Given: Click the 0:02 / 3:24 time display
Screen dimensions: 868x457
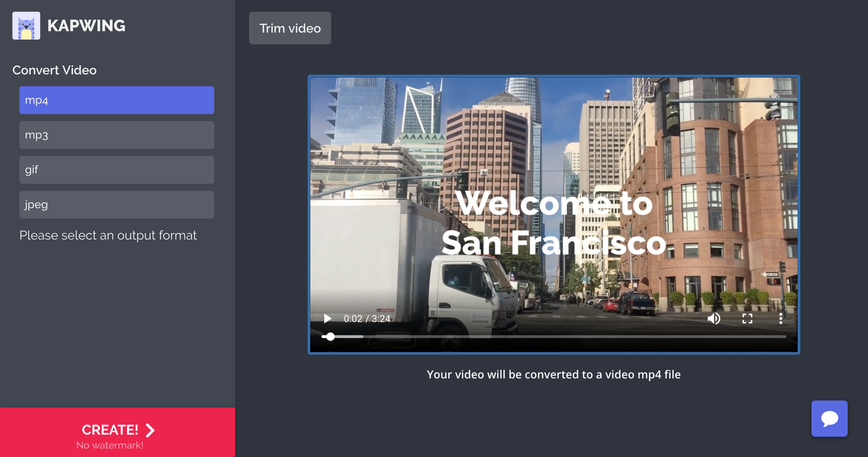Looking at the screenshot, I should (367, 319).
